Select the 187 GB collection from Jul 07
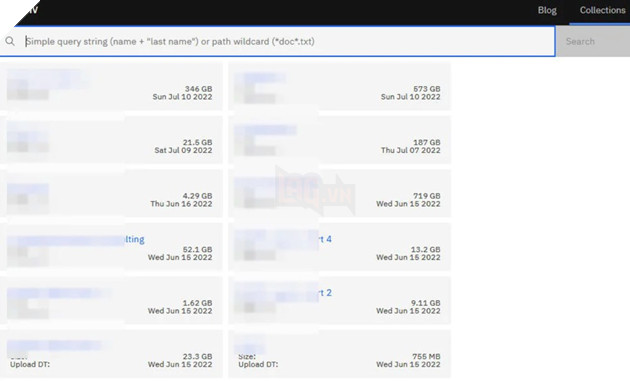The image size is (630, 381). tap(340, 140)
